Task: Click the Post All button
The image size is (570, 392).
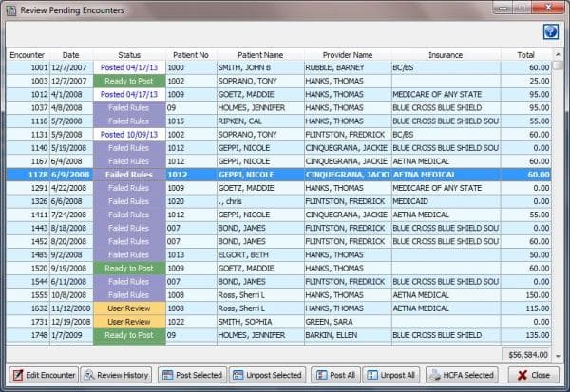Action: click(x=335, y=375)
